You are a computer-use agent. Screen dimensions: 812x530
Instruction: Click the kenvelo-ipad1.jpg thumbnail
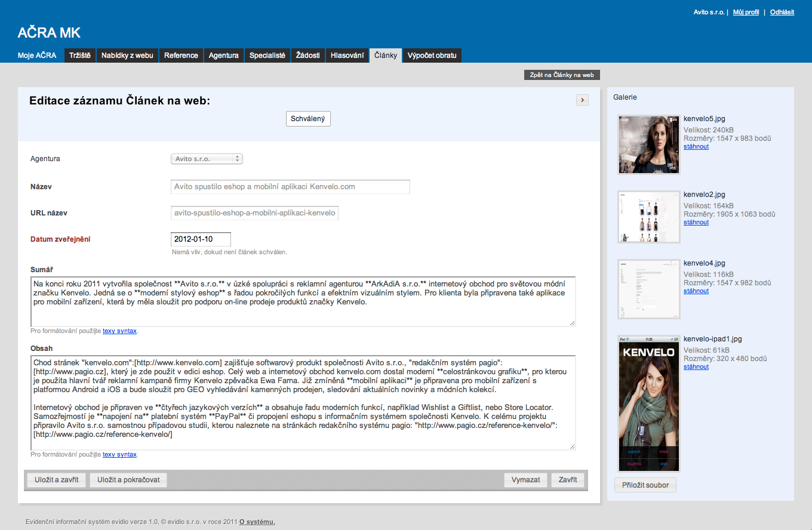649,404
